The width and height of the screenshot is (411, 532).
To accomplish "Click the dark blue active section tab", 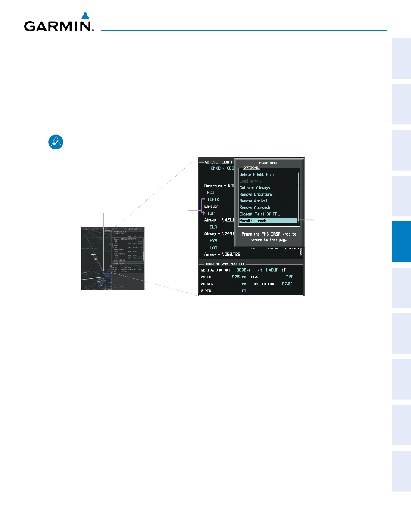I will click(x=402, y=242).
